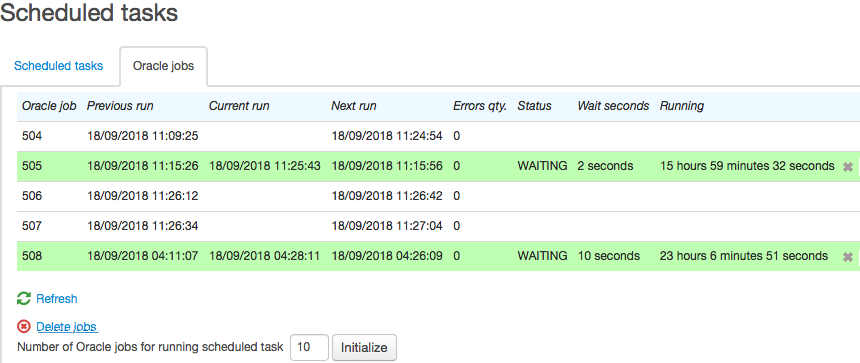Select the Oracle jobs tab
This screenshot has width=860, height=363.
click(163, 66)
